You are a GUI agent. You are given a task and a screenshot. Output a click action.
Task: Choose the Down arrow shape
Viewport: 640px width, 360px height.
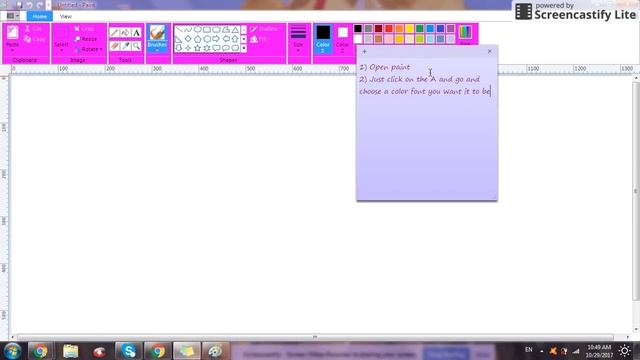[x=179, y=48]
